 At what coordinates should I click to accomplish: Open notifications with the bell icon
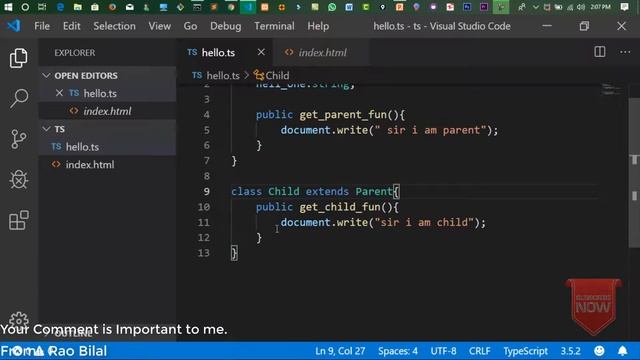pos(622,351)
